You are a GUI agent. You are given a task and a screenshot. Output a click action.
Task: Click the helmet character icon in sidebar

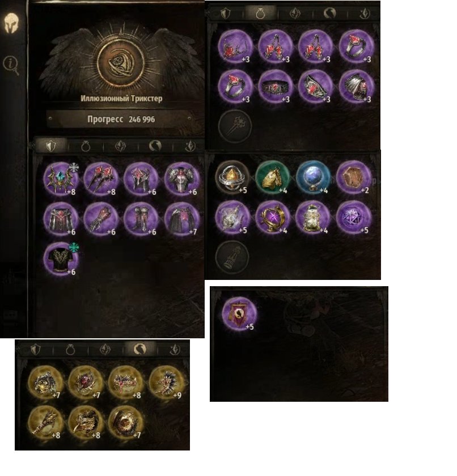11,23
